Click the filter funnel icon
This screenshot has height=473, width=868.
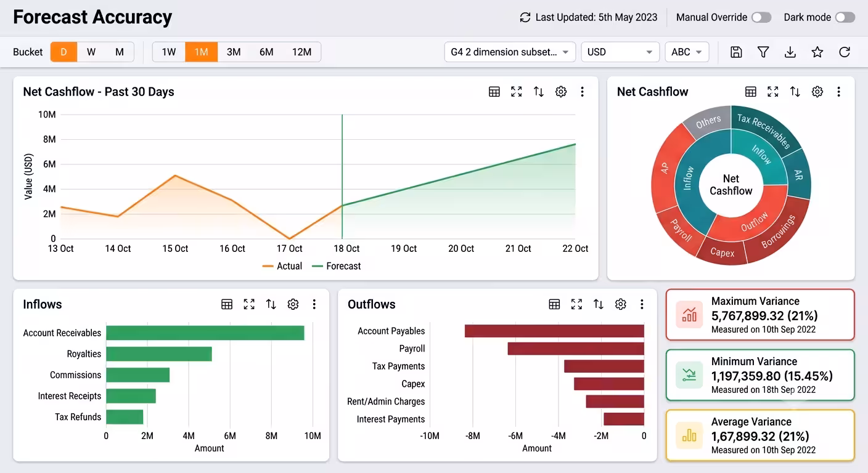pyautogui.click(x=763, y=52)
